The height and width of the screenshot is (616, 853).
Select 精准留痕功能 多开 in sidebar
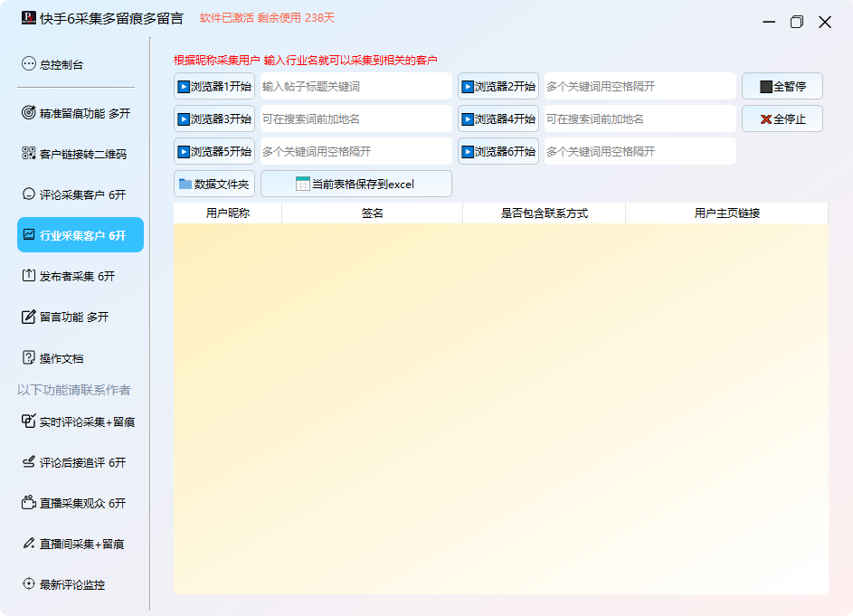[80, 113]
